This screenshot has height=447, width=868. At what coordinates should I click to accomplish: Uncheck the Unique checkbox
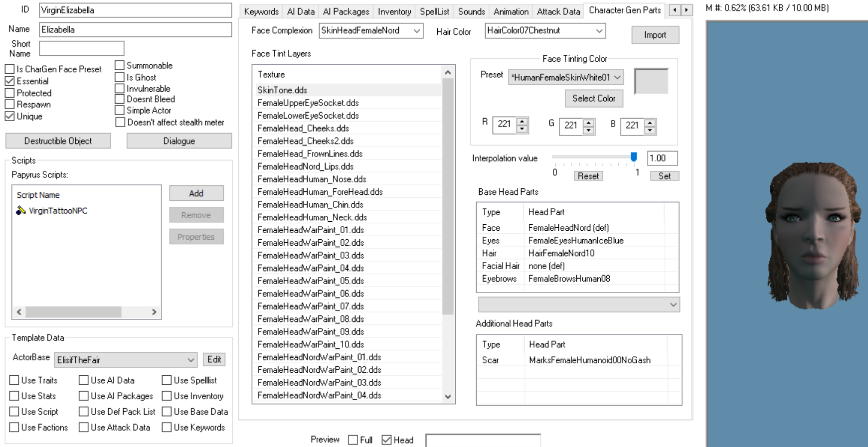9,116
